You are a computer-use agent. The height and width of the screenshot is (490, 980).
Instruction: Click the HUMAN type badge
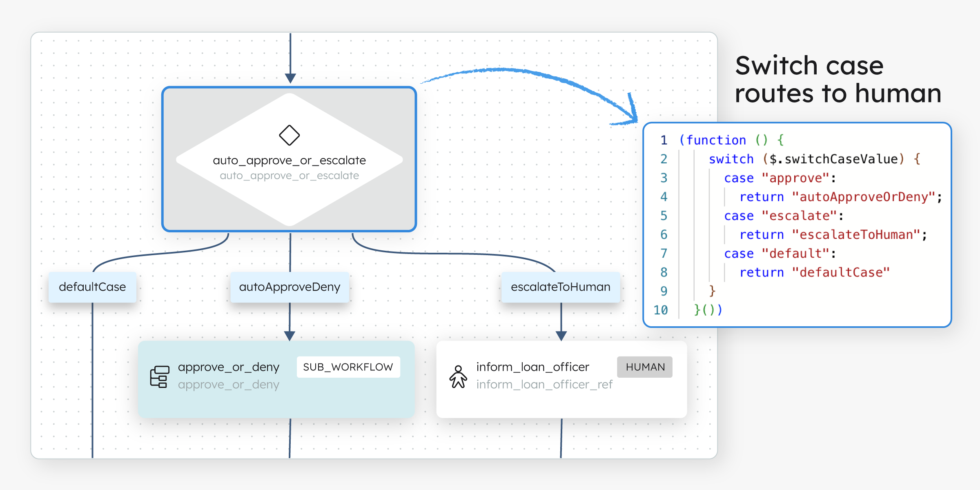coord(645,367)
